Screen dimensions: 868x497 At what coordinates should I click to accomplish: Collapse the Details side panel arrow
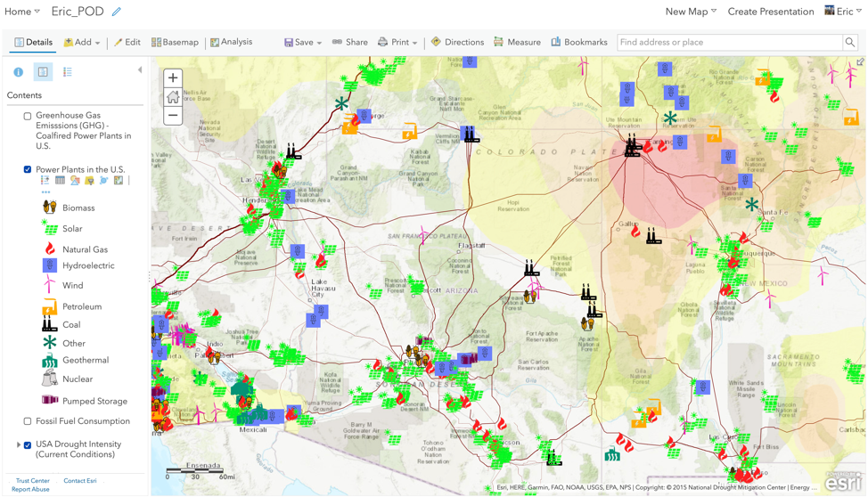coord(140,69)
